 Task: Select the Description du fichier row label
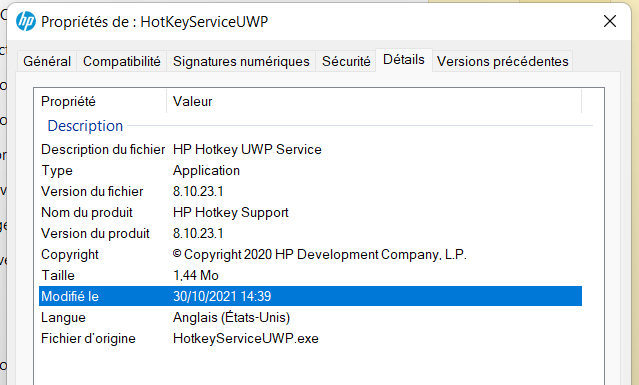[x=103, y=150]
